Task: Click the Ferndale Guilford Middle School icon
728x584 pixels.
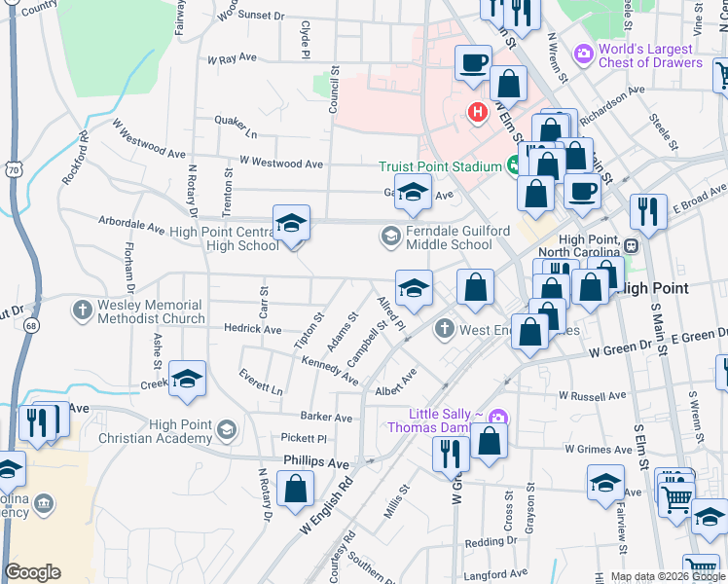Action: pyautogui.click(x=391, y=237)
